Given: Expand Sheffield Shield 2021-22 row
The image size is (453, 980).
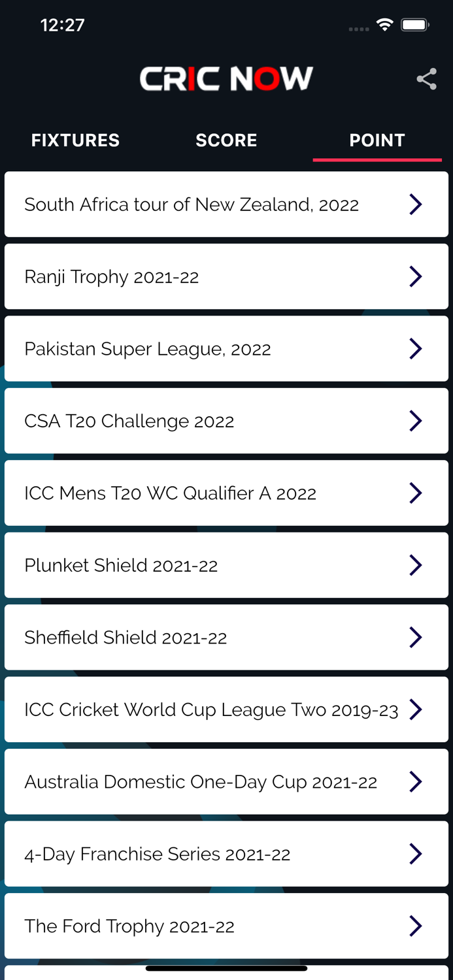Looking at the screenshot, I should pyautogui.click(x=416, y=637).
